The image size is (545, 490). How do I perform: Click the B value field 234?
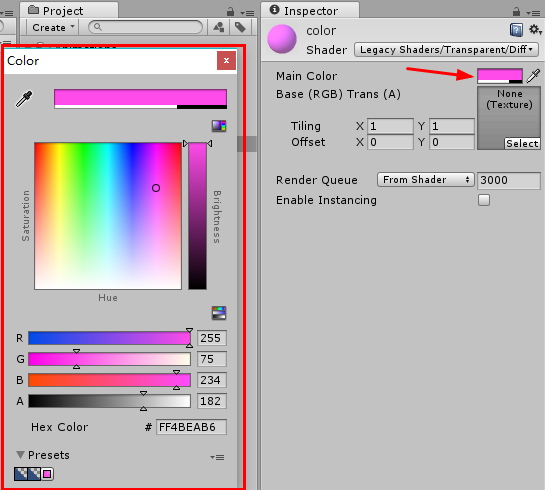click(x=212, y=380)
